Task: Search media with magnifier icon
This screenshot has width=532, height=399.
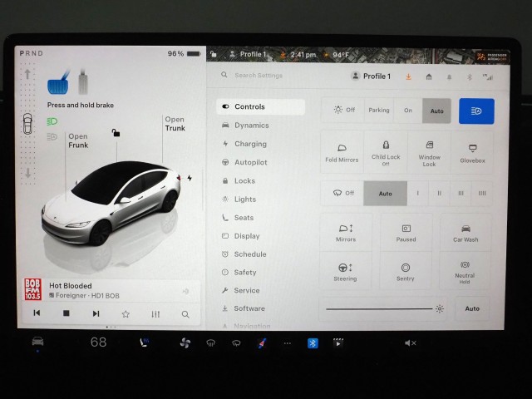Action: click(x=185, y=314)
